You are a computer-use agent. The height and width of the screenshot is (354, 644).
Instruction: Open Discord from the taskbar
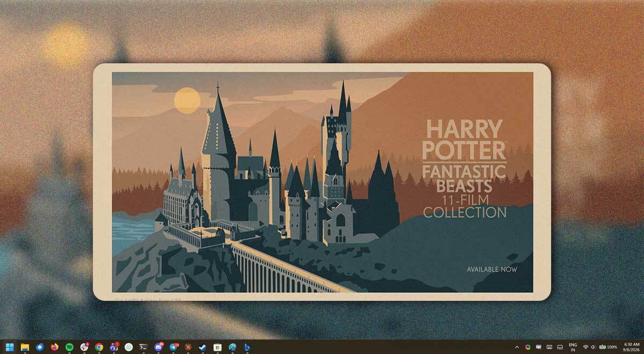[x=159, y=347]
